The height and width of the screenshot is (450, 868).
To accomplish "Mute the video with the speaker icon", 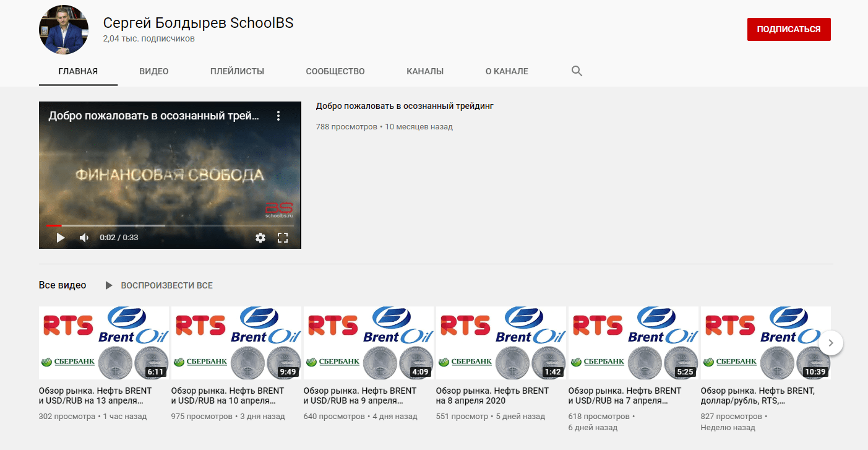I will (84, 238).
